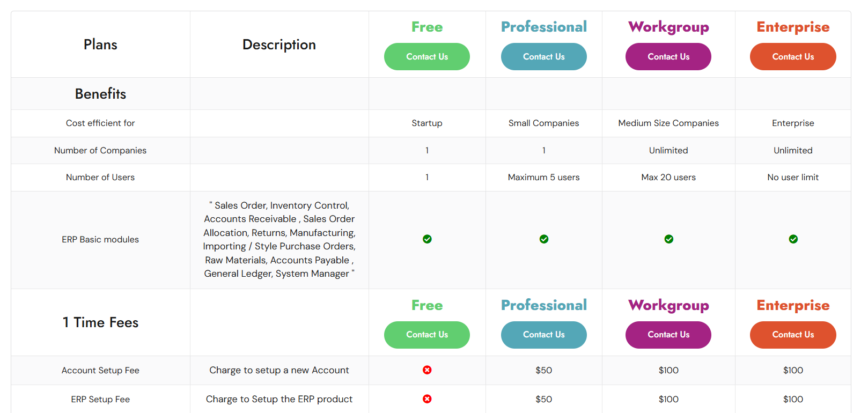Click the red X for Account Setup Fee
The height and width of the screenshot is (413, 868).
pos(427,370)
